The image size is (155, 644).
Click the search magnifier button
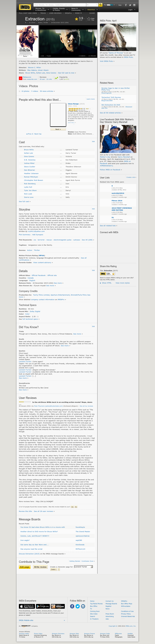tap(100, 5)
